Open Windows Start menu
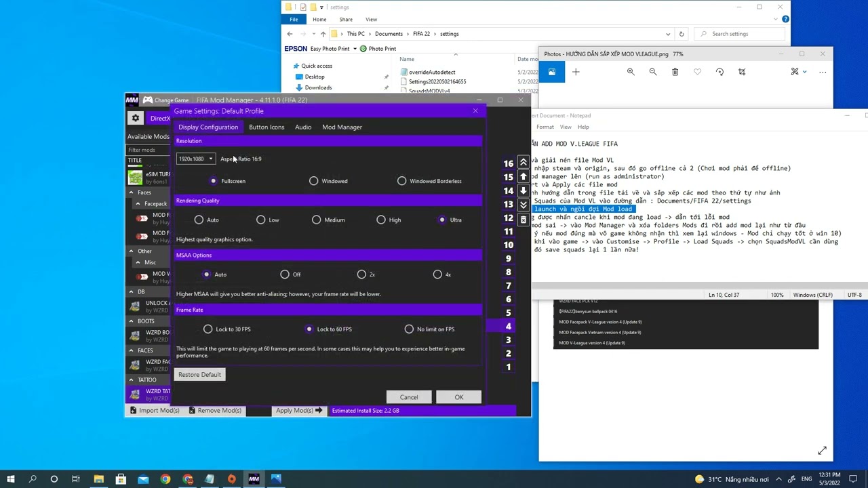The height and width of the screenshot is (488, 868). pos(11,479)
